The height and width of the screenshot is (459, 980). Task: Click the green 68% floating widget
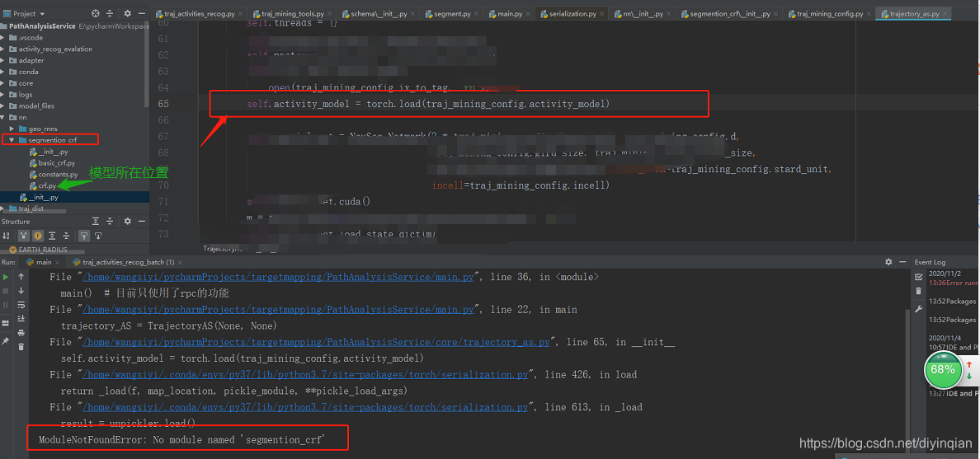click(943, 370)
